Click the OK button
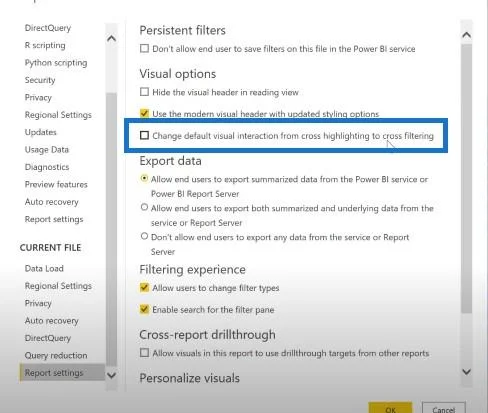The image size is (488, 413). tap(390, 408)
